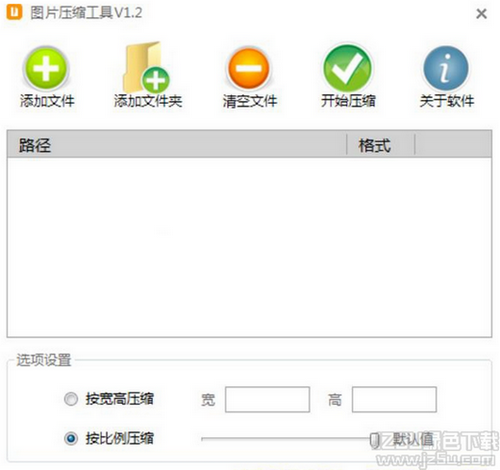The height and width of the screenshot is (470, 500).
Task: Click the orange app logo in title bar
Action: tap(14, 13)
